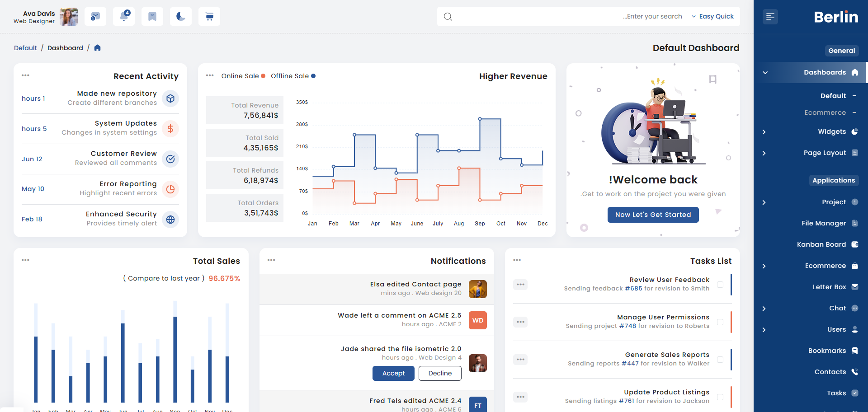Toggle the Online Sale legend dot
The height and width of the screenshot is (412, 868).
[263, 76]
